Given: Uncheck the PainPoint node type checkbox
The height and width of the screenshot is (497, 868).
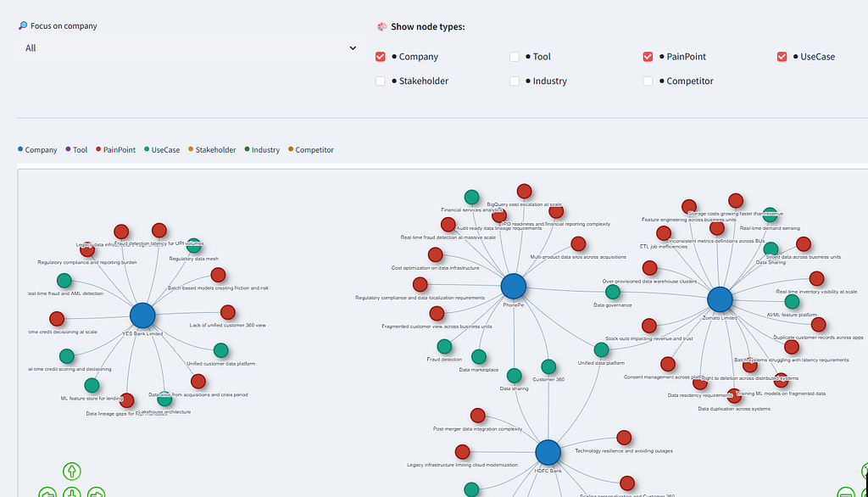Looking at the screenshot, I should point(648,57).
